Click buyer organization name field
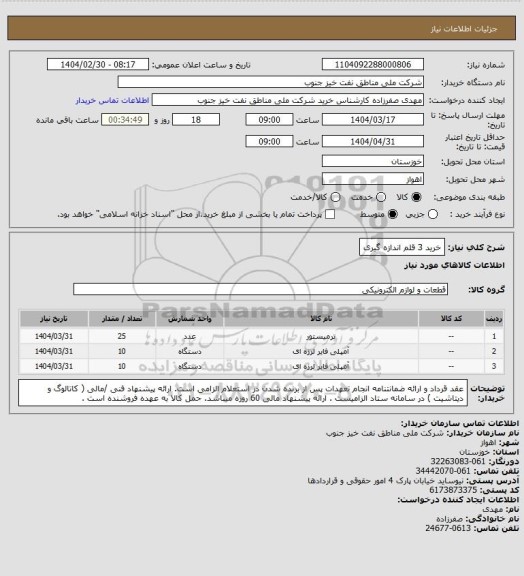 [x=270, y=82]
